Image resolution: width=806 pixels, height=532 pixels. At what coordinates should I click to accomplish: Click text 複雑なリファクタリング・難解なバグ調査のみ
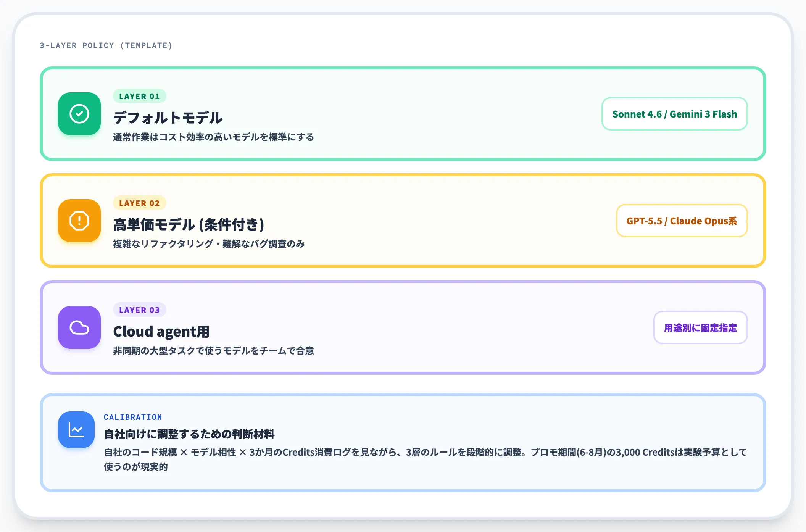209,244
